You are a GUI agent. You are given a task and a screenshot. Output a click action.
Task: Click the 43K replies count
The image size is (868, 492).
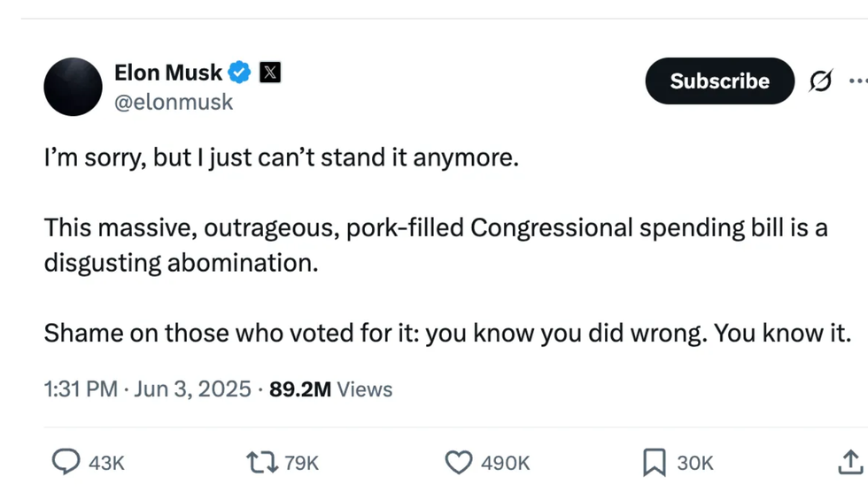pyautogui.click(x=106, y=462)
